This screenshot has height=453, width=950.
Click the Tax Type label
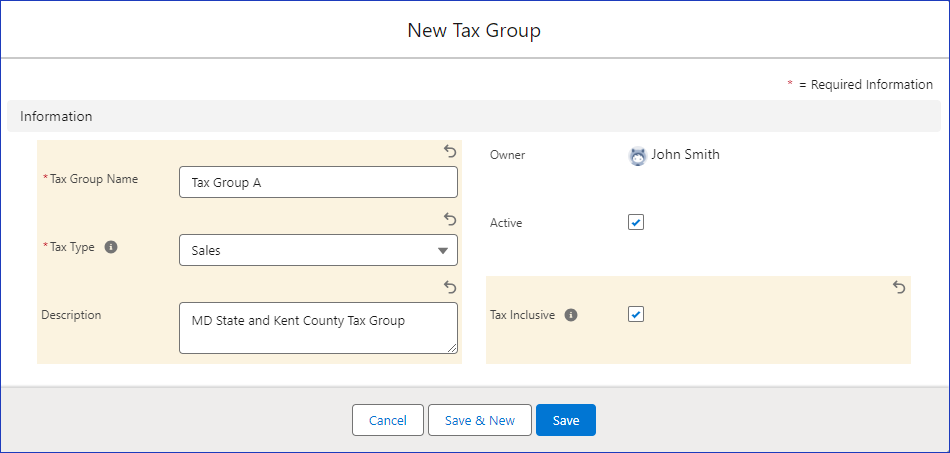pos(72,247)
